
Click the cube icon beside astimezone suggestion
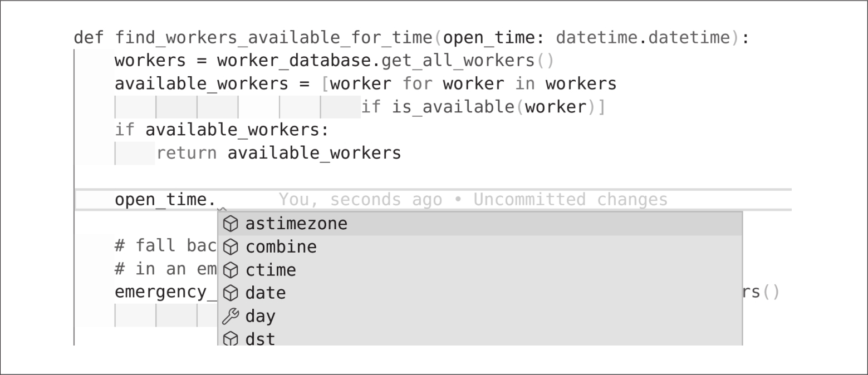(x=230, y=224)
